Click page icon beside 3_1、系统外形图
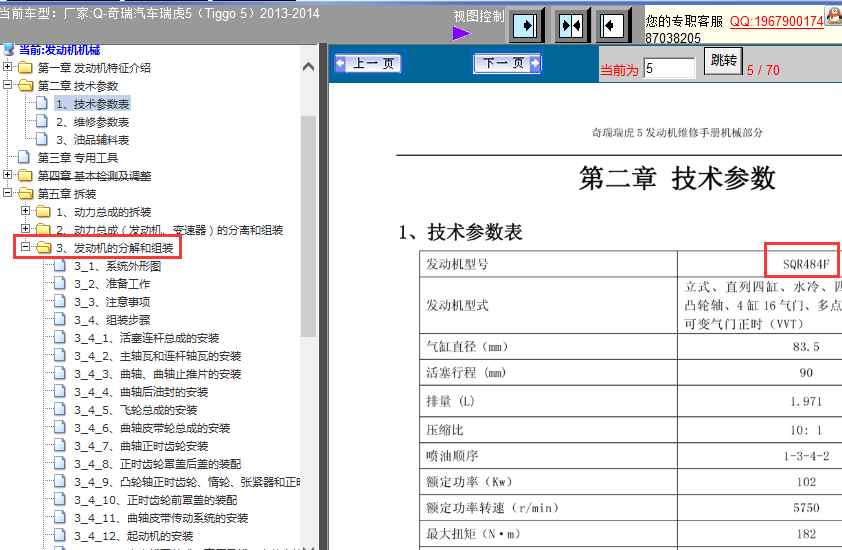The image size is (842, 550). pos(60,265)
